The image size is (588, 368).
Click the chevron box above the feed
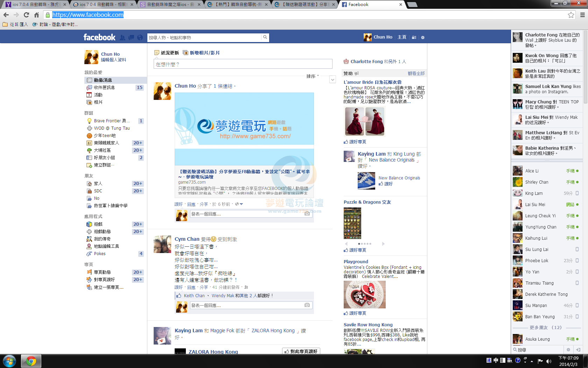pyautogui.click(x=332, y=79)
